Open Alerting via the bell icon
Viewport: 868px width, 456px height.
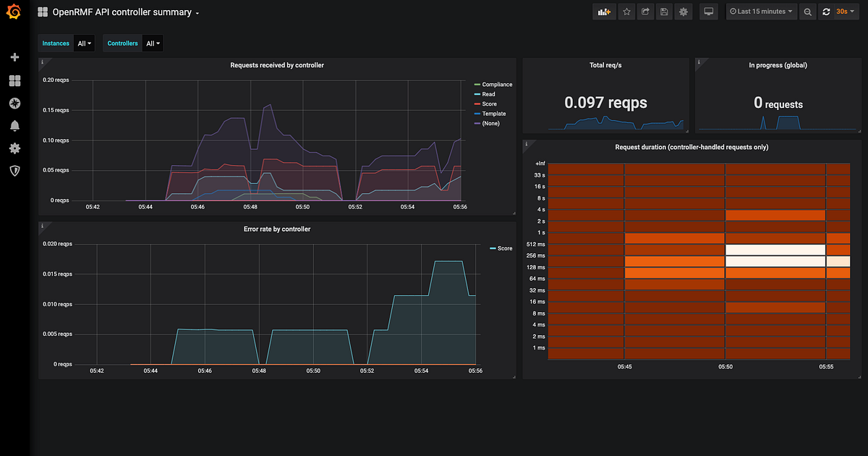(x=14, y=125)
